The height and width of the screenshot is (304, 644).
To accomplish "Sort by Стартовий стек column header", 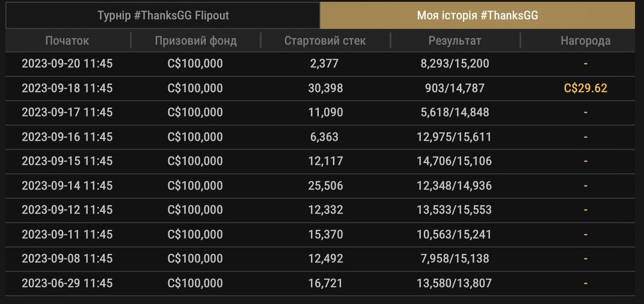I will pos(325,41).
